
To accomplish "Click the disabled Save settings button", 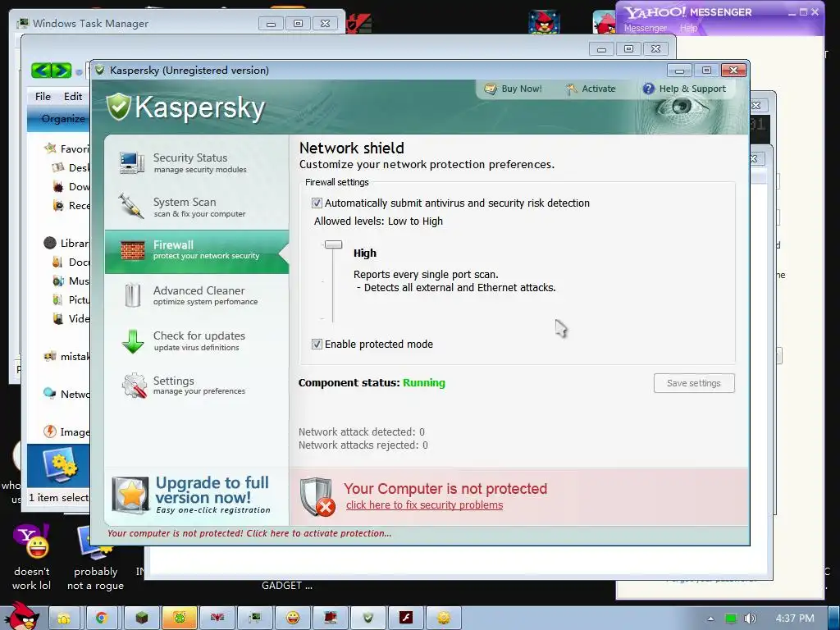I will [x=694, y=383].
